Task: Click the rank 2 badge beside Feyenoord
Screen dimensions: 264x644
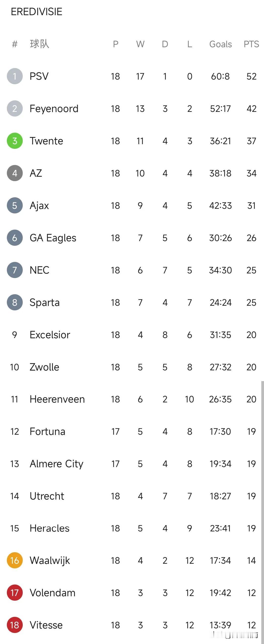Action: click(15, 108)
